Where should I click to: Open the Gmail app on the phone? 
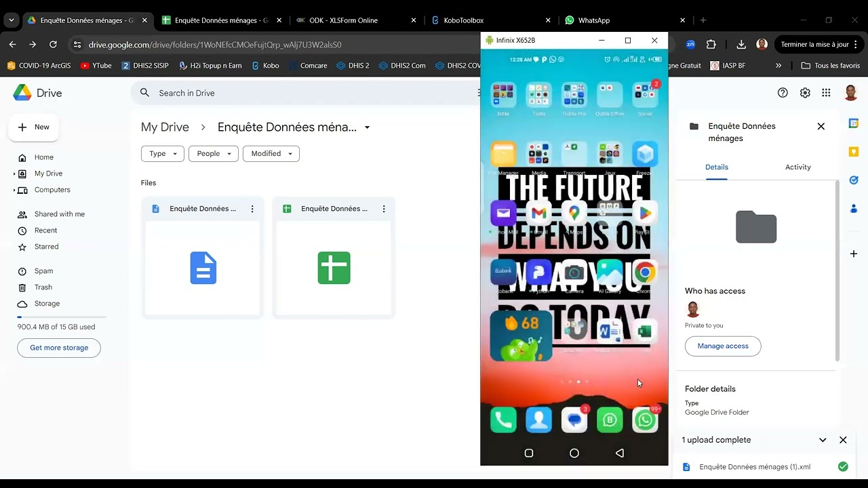coord(538,213)
